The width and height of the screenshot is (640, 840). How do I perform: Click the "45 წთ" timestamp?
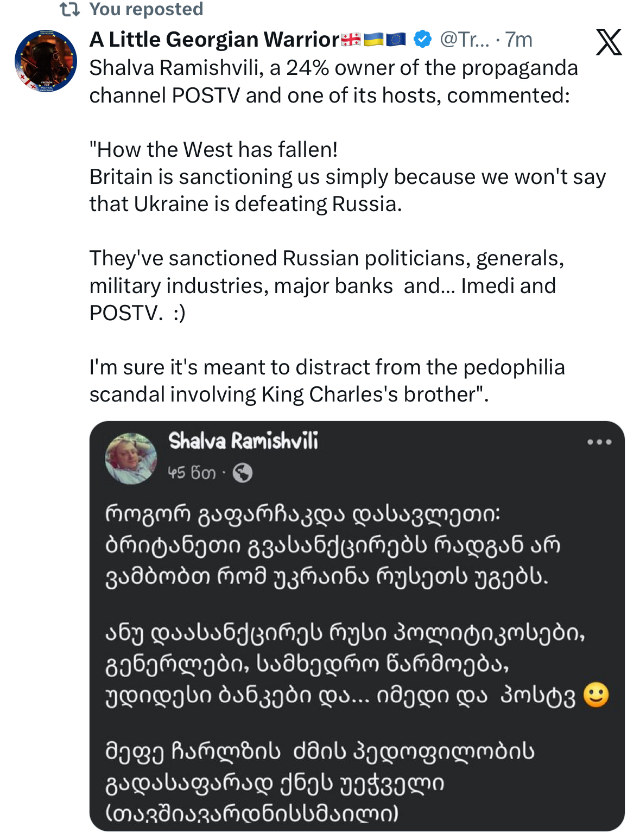coord(191,473)
